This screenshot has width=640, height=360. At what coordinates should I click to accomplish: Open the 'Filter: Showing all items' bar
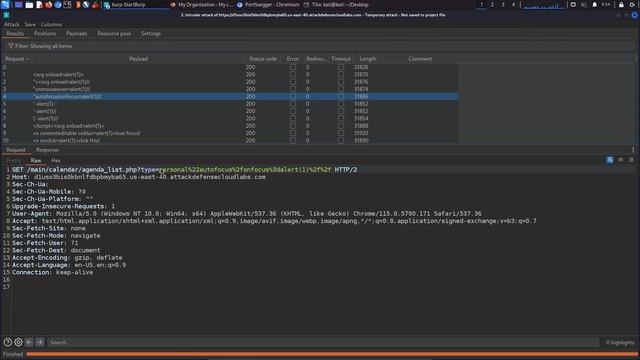318,46
